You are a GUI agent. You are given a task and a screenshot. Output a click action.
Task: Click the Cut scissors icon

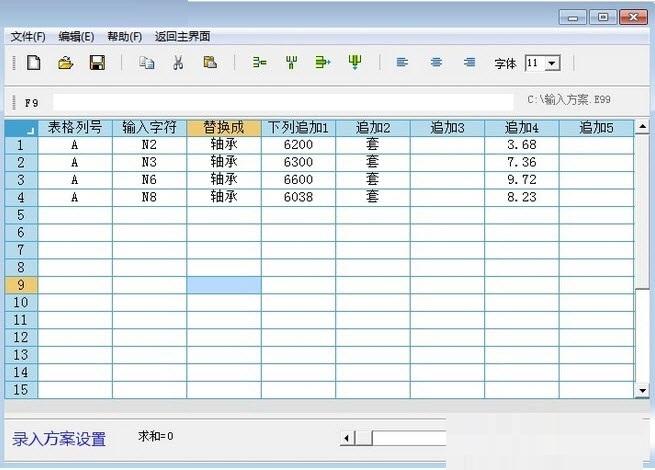point(178,63)
